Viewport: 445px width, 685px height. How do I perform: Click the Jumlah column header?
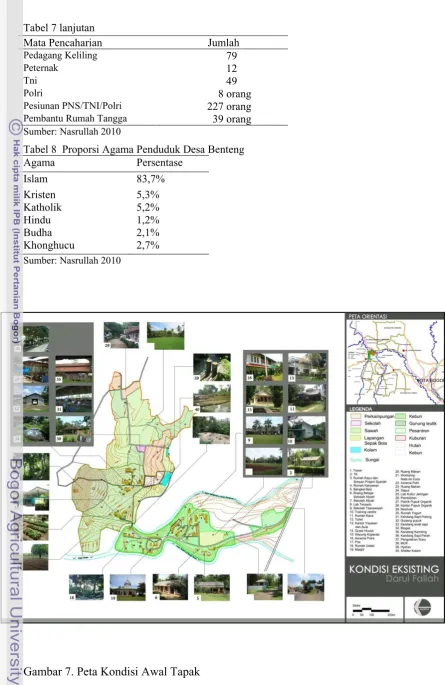224,42
